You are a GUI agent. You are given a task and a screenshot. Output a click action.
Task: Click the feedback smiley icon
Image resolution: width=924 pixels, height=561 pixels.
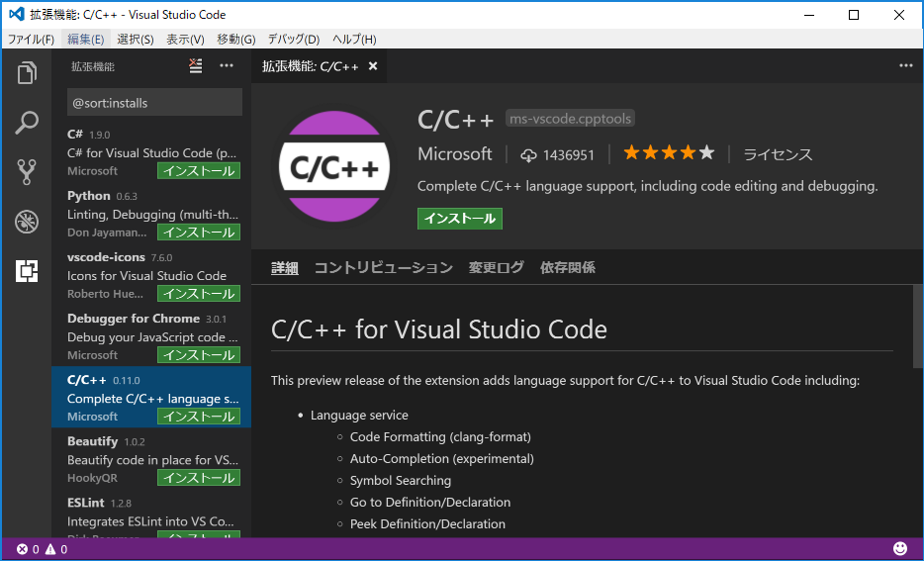click(900, 548)
